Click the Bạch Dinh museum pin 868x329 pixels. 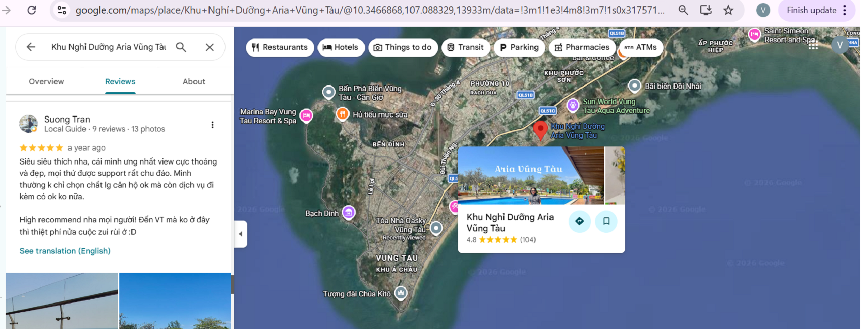click(349, 212)
